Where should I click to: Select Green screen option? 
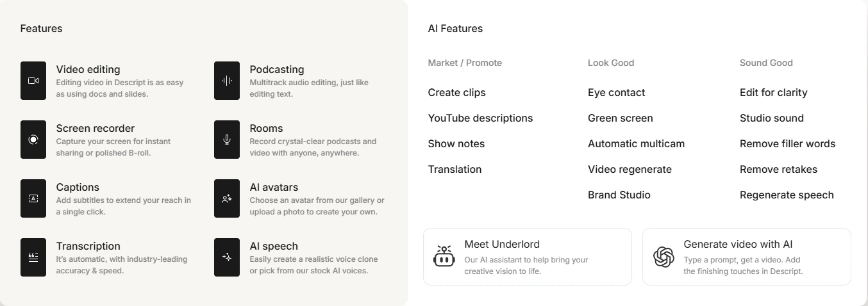click(x=621, y=118)
